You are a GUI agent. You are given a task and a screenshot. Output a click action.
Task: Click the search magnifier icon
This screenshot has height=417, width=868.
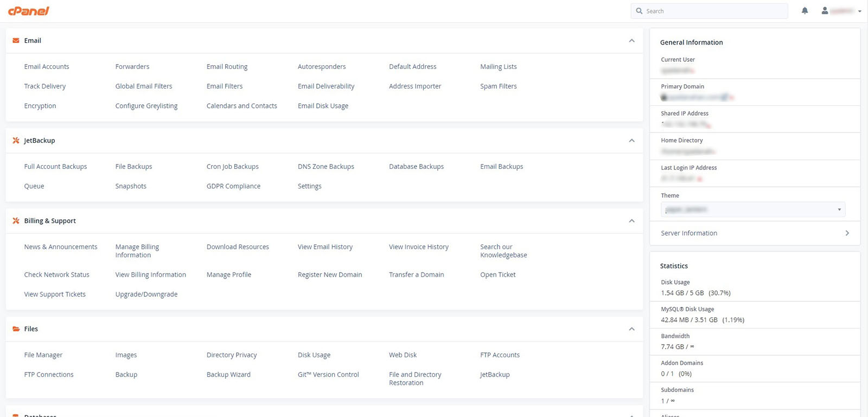639,11
